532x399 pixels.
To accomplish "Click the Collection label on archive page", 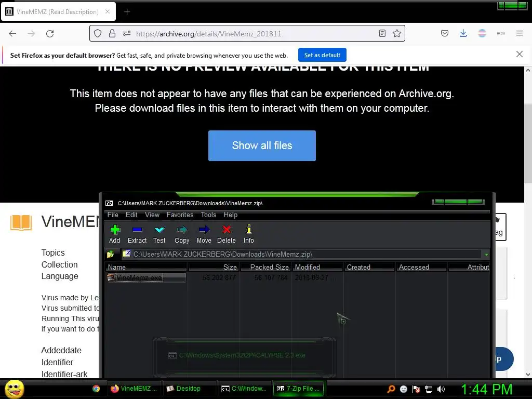I will point(59,264).
